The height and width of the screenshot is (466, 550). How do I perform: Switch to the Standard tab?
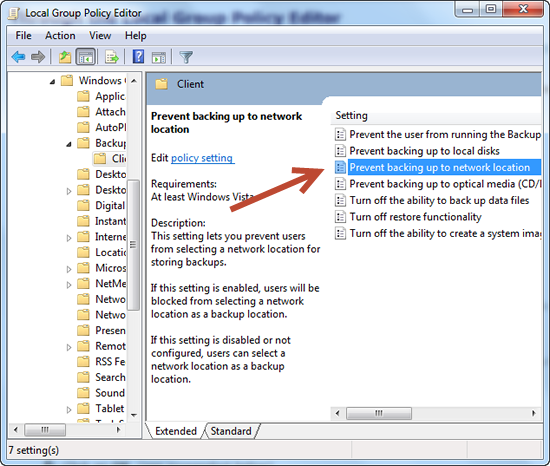click(x=231, y=431)
